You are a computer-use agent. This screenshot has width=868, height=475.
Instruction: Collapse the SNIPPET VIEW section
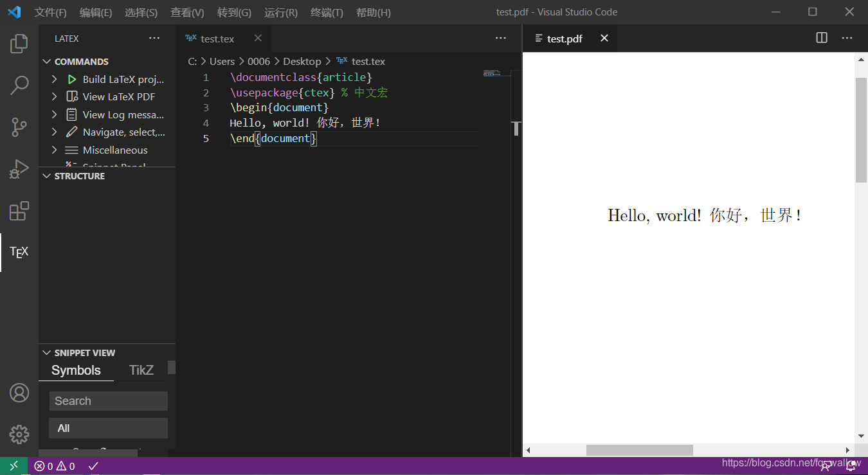[x=46, y=353]
